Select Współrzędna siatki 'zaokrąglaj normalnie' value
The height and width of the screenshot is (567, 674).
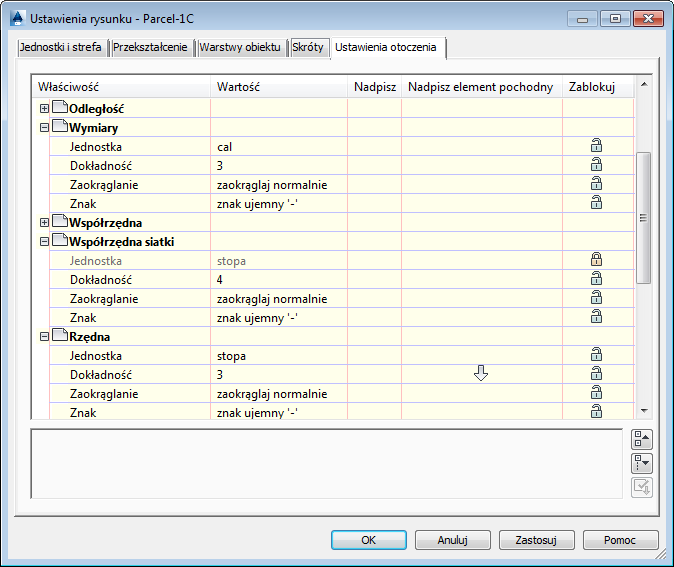click(x=279, y=298)
